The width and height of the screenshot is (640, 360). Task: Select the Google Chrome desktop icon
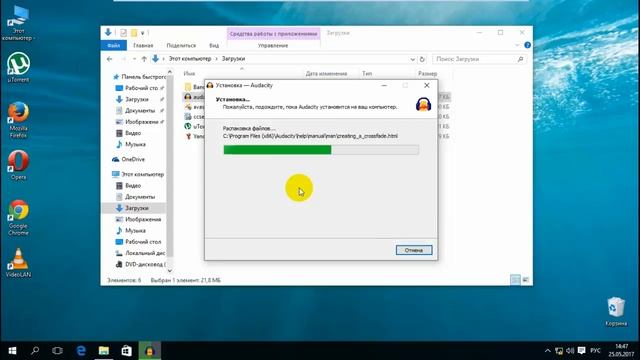(x=18, y=218)
